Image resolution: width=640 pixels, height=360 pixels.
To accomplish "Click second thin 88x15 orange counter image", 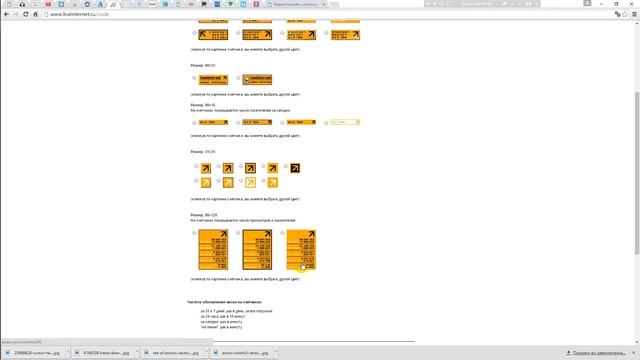I will pos(257,122).
